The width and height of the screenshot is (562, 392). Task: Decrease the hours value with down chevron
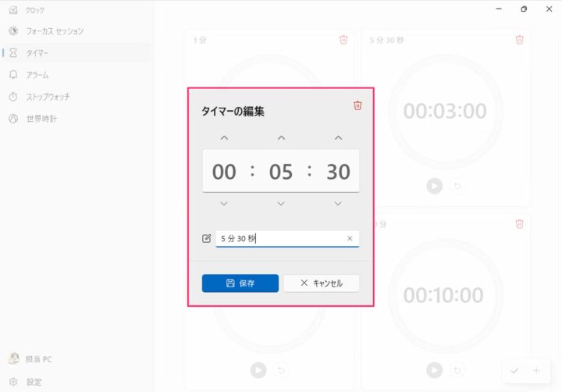pos(224,204)
